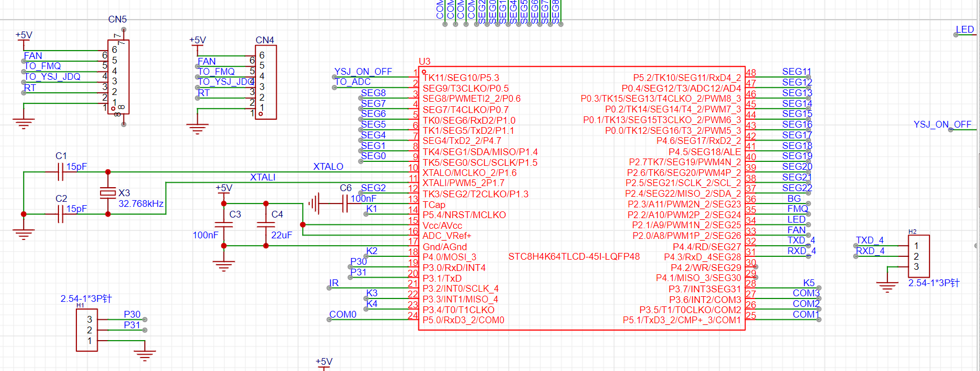The image size is (980, 371).
Task: Select the K2 net label
Action: click(x=372, y=251)
